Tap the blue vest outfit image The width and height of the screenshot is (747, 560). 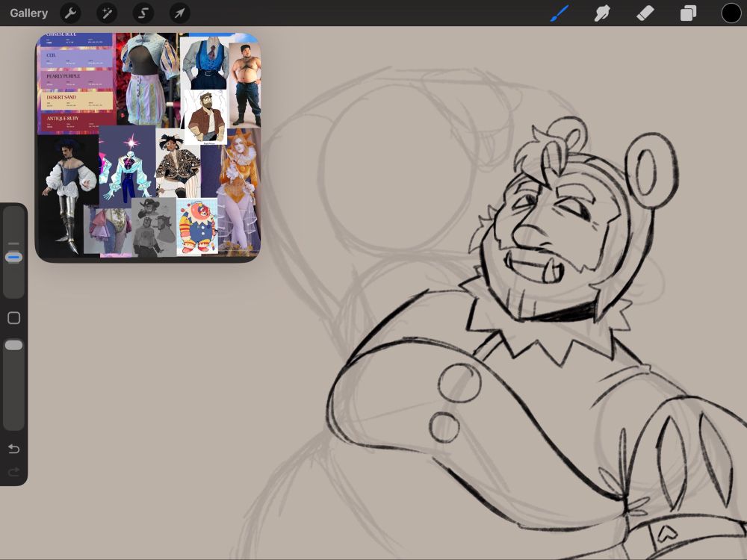(x=205, y=63)
